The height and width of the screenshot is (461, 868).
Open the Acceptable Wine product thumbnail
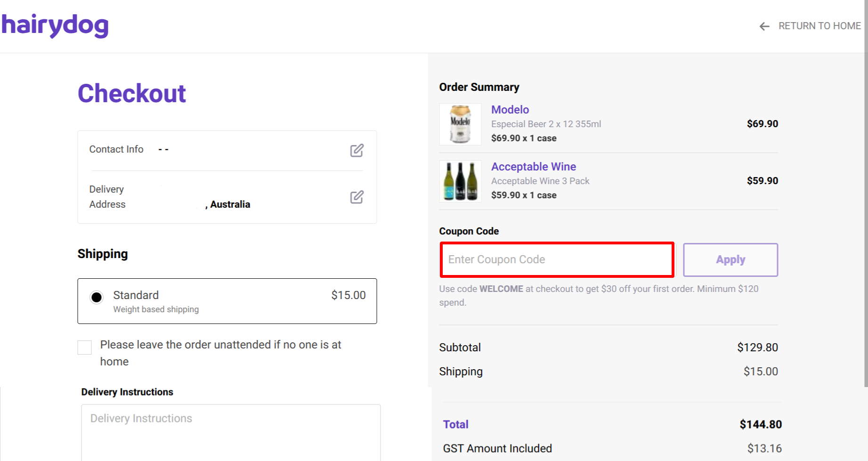460,181
